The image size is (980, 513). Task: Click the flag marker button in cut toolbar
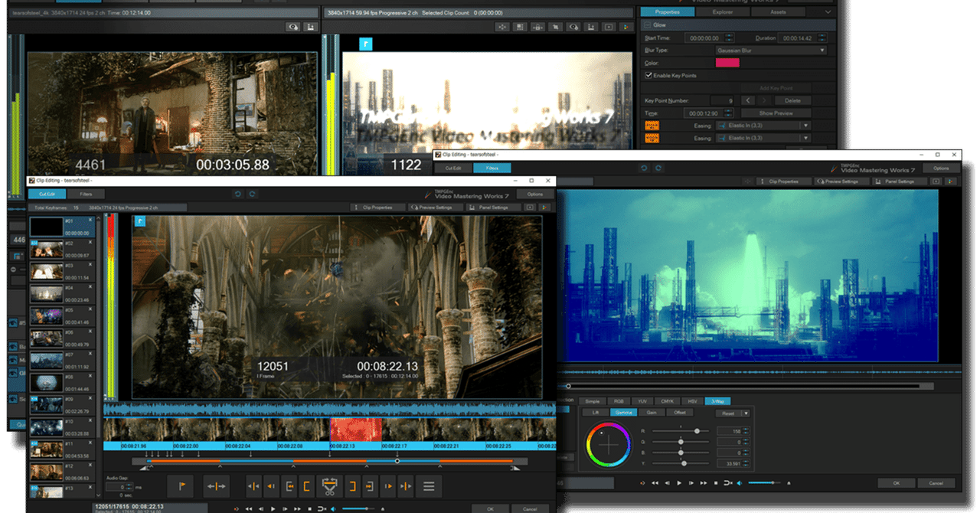181,485
